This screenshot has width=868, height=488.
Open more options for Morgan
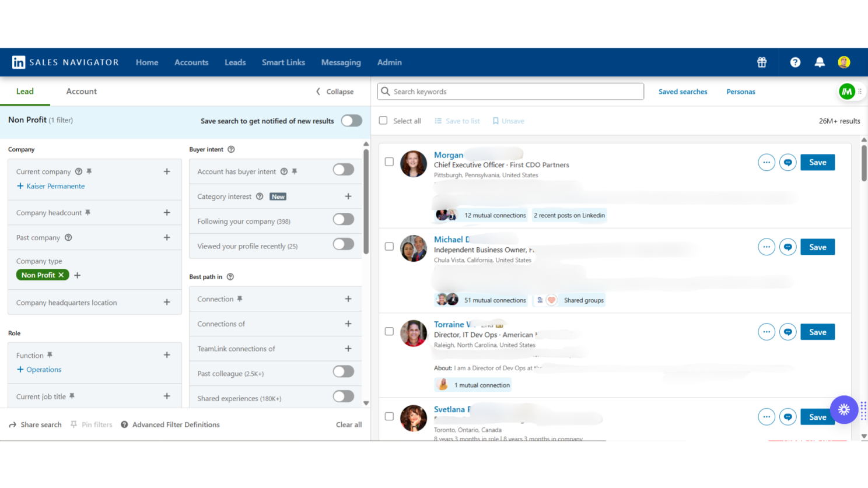pos(766,163)
